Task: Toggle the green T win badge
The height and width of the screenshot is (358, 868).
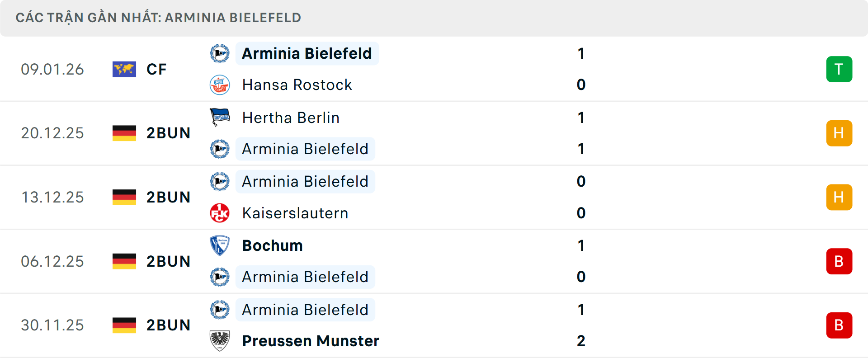Action: (839, 69)
